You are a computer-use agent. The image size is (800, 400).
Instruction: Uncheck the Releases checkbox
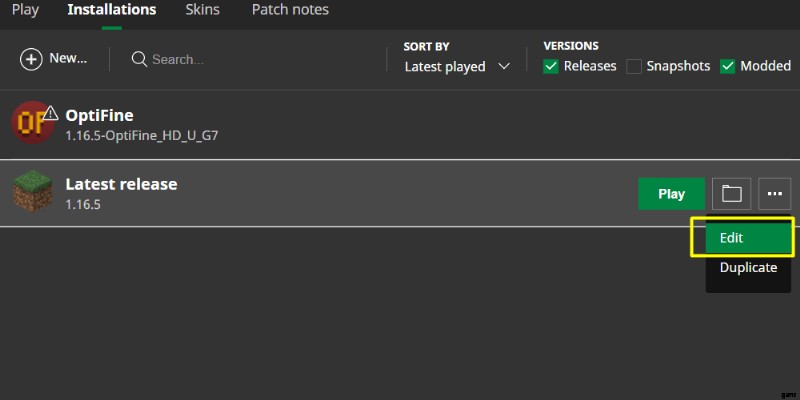(x=551, y=66)
